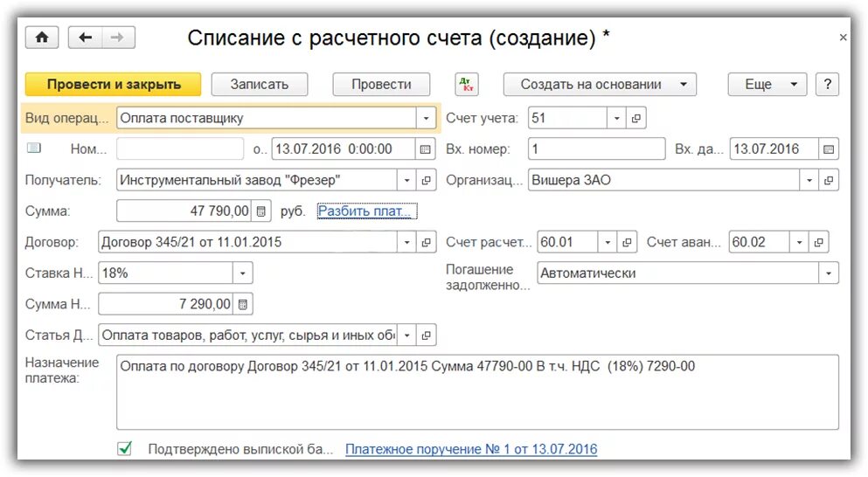Open the document status icon near Номер
The width and height of the screenshot is (868, 477).
(34, 149)
